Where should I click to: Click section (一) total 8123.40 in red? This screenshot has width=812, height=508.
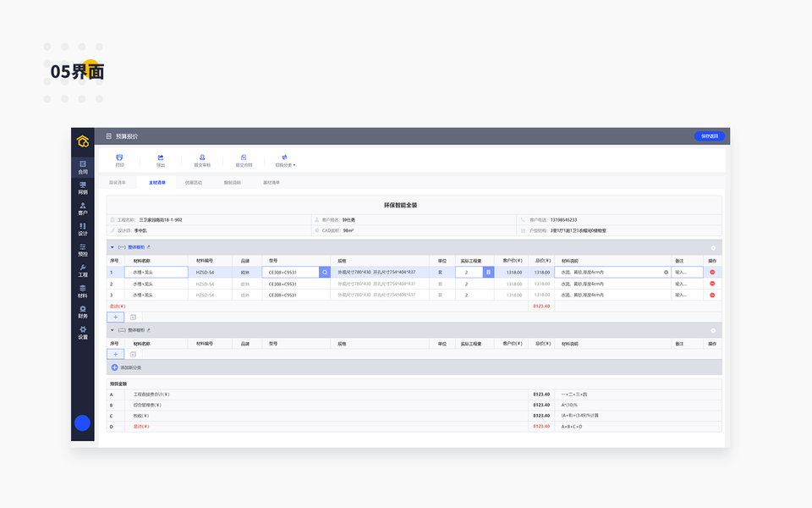[x=541, y=306]
